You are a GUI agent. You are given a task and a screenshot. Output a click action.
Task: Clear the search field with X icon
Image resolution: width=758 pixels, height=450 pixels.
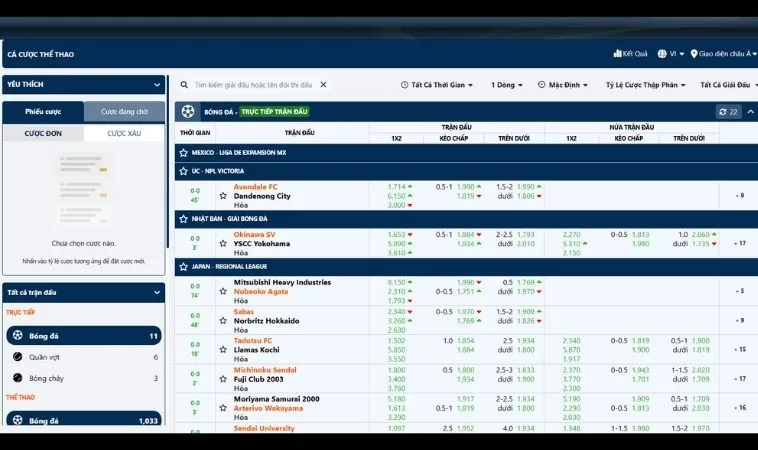[323, 85]
